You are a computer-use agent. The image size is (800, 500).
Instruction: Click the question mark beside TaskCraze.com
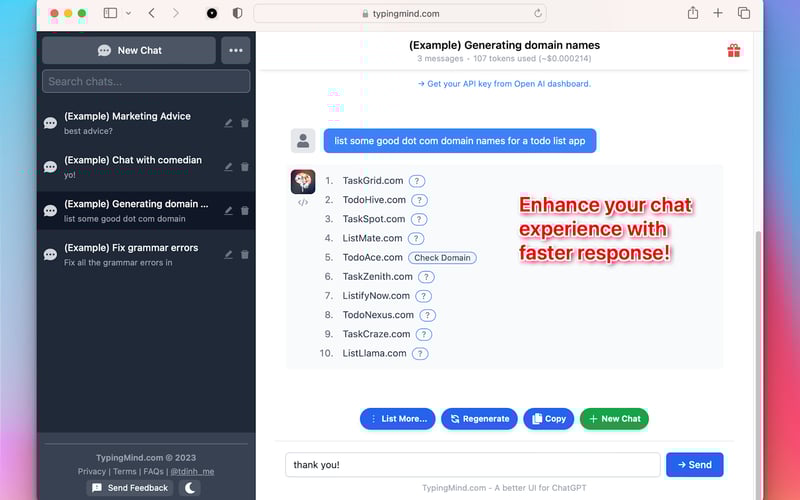point(423,335)
